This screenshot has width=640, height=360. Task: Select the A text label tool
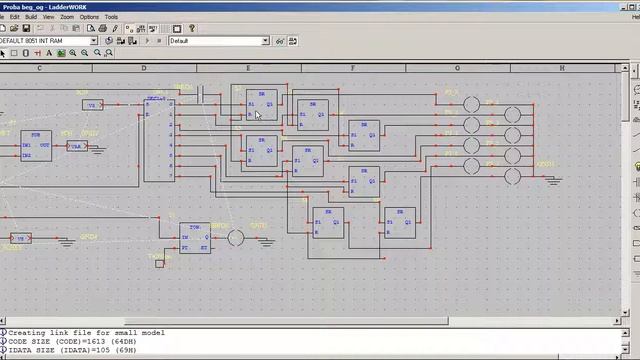click(x=49, y=53)
